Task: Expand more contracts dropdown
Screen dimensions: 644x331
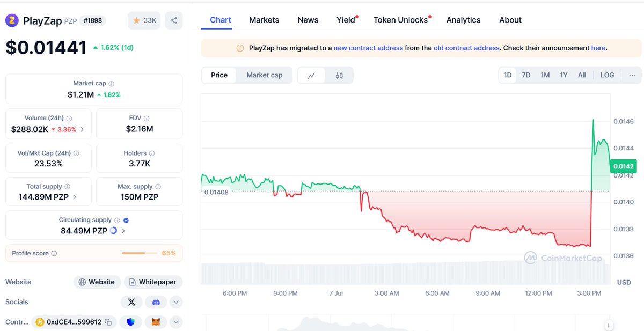Action: point(176,322)
